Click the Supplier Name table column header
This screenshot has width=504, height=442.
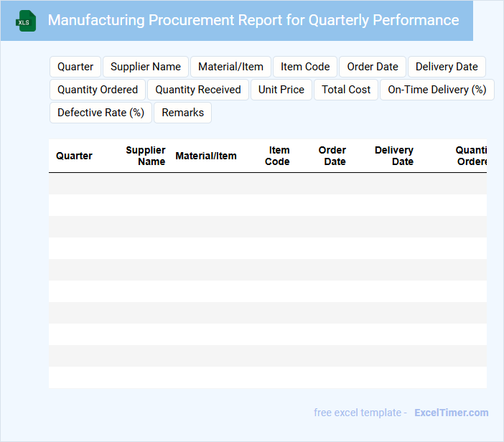(146, 156)
